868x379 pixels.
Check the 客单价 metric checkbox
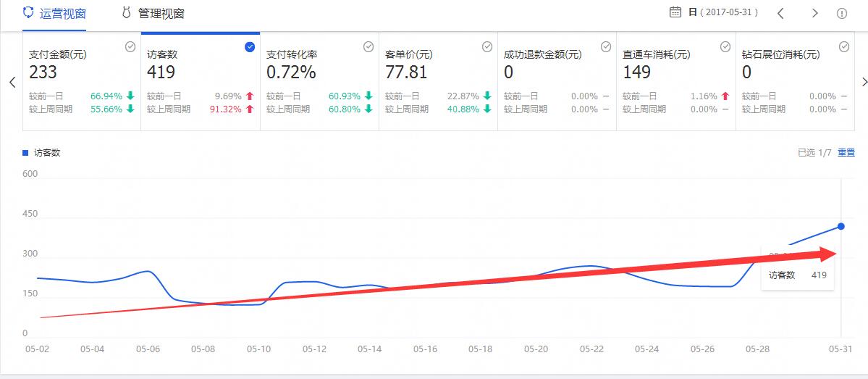coord(487,46)
